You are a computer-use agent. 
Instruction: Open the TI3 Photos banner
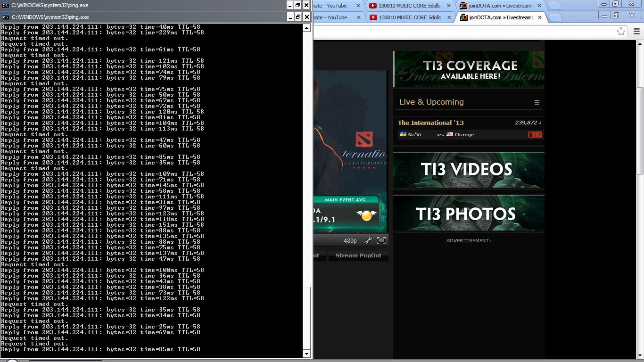(x=469, y=213)
